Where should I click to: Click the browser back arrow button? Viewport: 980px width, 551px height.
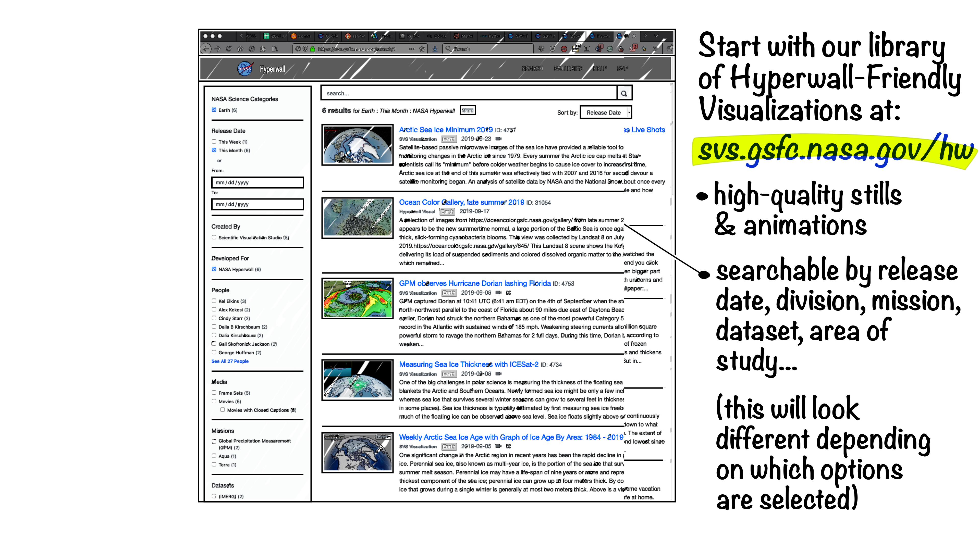pos(206,49)
